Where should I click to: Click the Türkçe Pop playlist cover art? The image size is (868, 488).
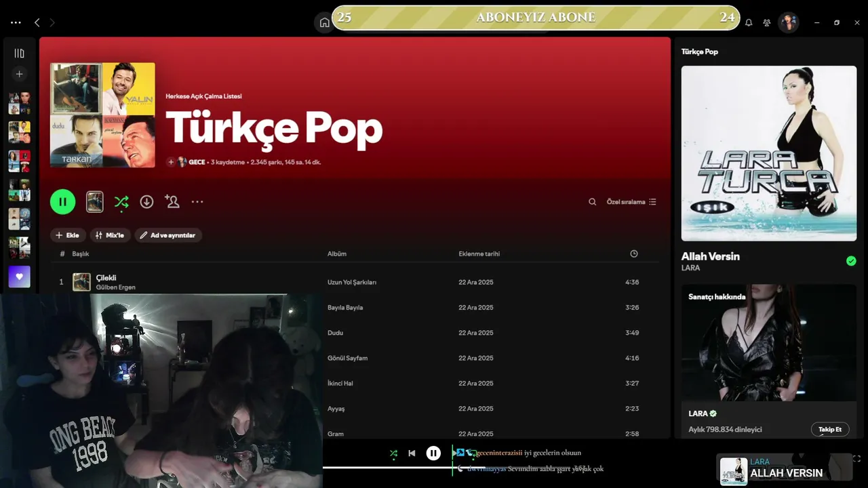pos(102,115)
